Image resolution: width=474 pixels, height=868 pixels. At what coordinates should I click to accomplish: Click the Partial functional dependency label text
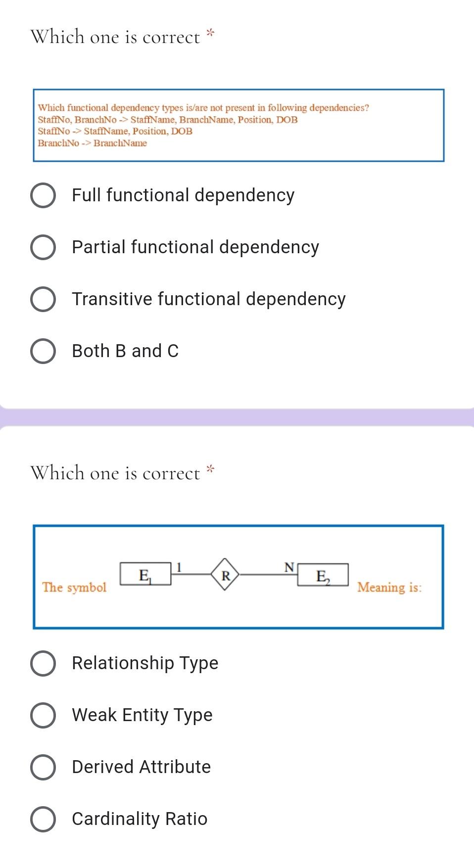(x=195, y=247)
